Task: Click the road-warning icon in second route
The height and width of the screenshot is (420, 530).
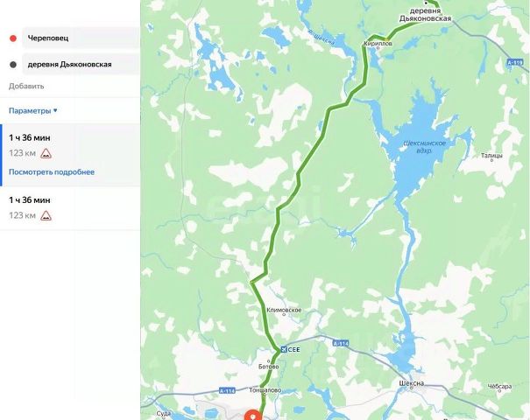Action: [46, 216]
